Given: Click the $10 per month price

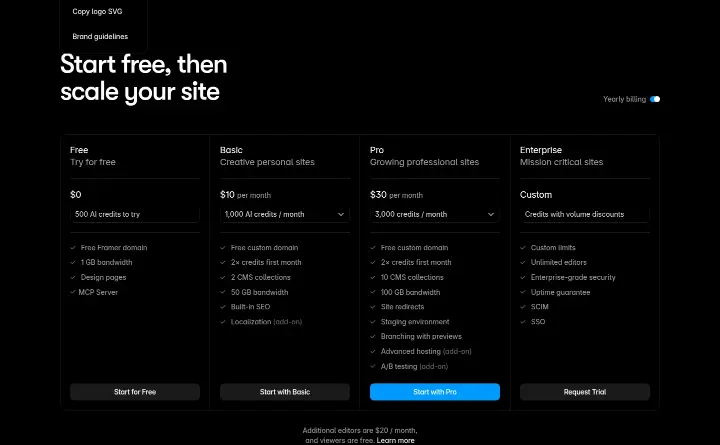Looking at the screenshot, I should 245,195.
